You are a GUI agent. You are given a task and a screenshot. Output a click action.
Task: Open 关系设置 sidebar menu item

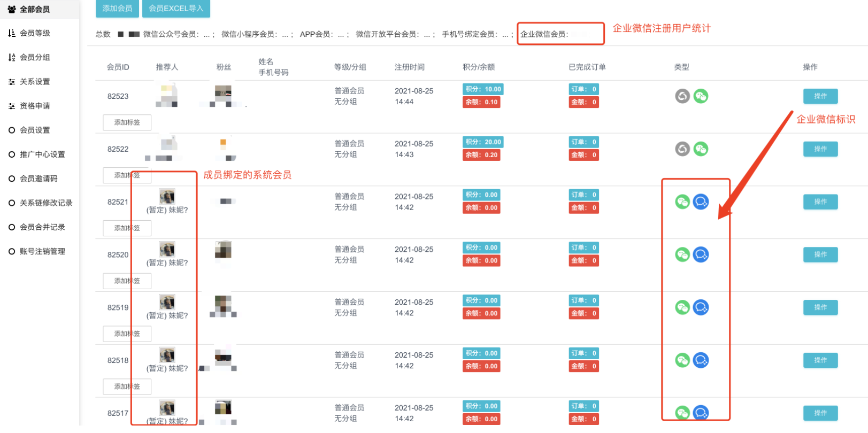[x=35, y=82]
